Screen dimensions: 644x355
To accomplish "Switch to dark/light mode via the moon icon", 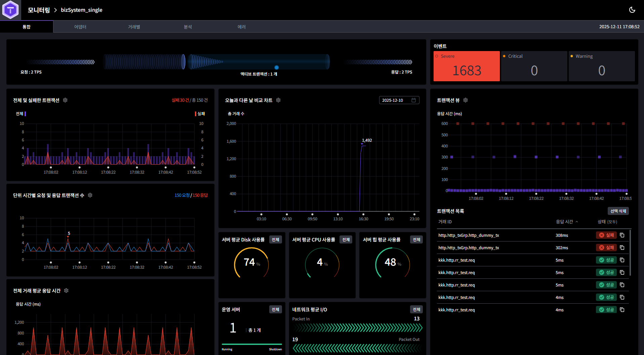I will 632,10.
